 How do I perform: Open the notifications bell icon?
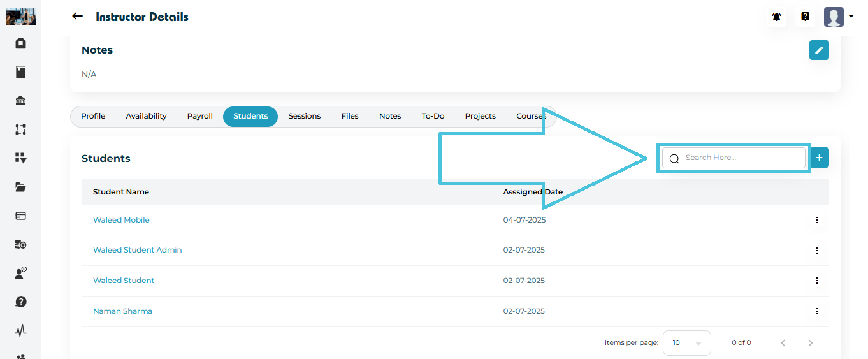coord(776,17)
